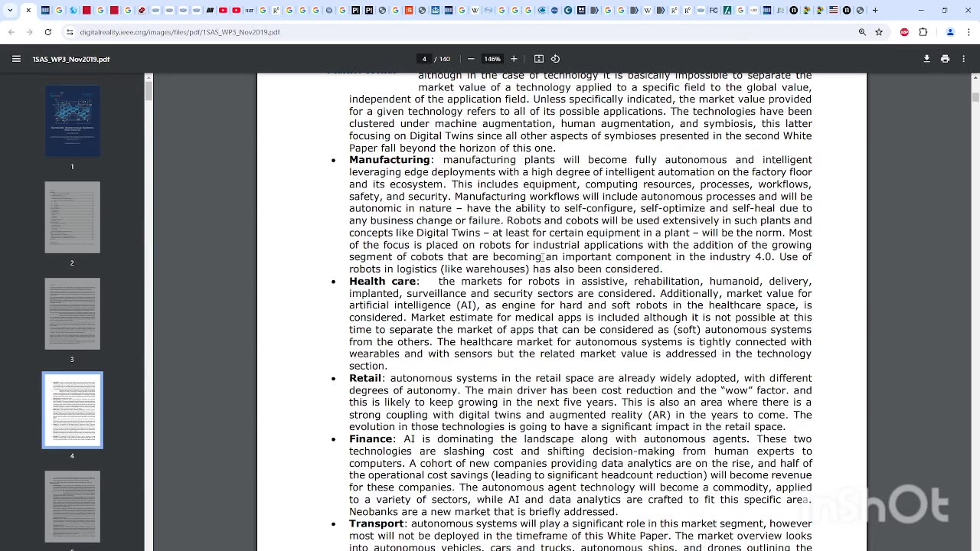Open PDF viewer more actions menu

pos(963,59)
